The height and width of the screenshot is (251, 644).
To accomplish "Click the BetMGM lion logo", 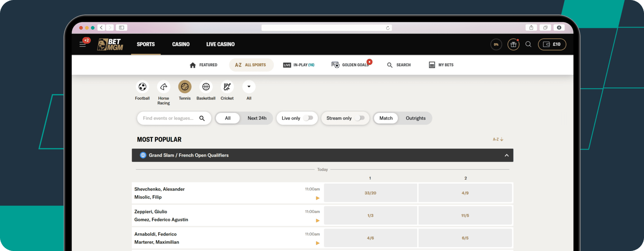I will [110, 44].
